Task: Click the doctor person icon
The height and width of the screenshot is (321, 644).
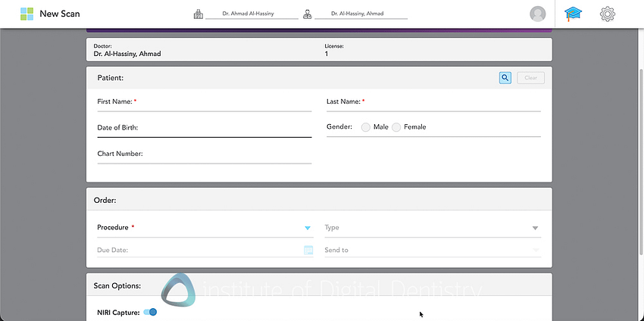Action: (x=307, y=14)
